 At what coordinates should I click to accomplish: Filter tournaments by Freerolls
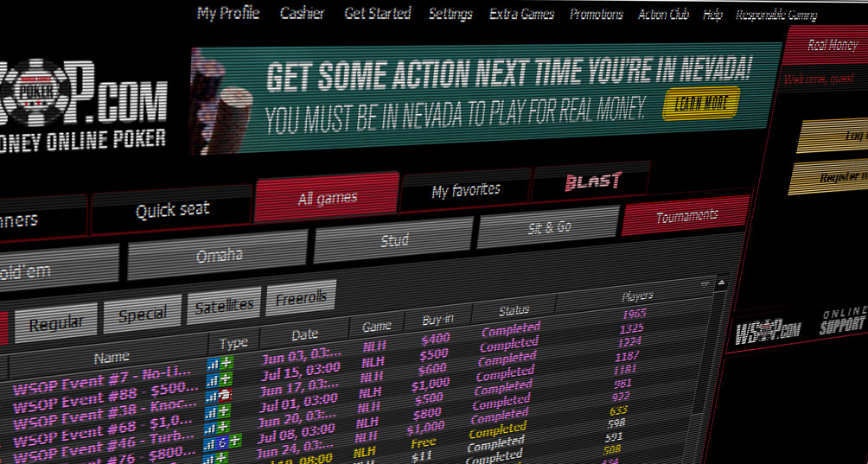(x=301, y=297)
